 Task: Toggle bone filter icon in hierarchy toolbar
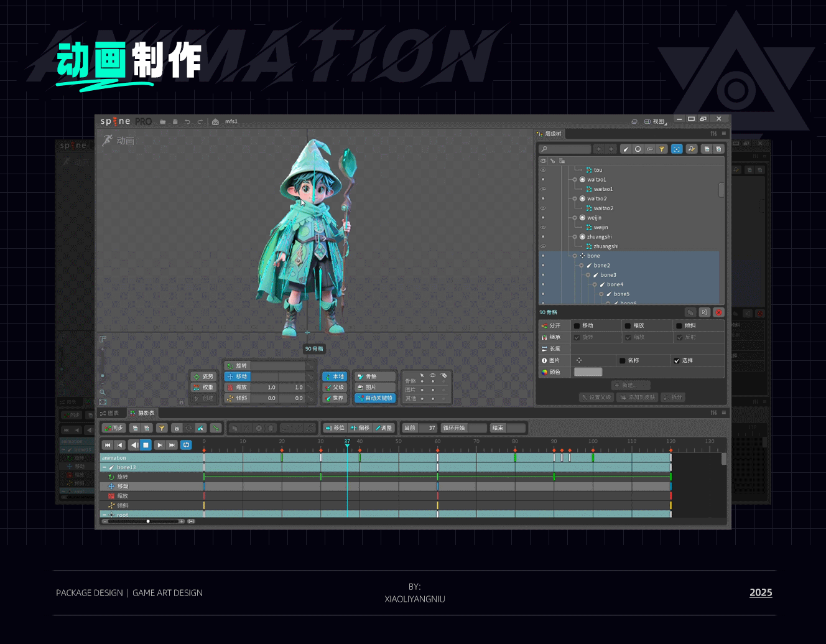[626, 149]
